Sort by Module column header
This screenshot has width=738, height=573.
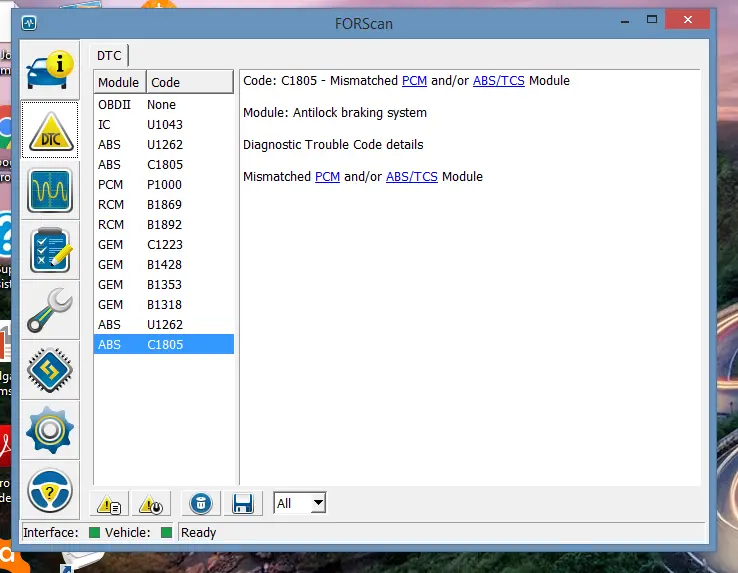click(120, 82)
